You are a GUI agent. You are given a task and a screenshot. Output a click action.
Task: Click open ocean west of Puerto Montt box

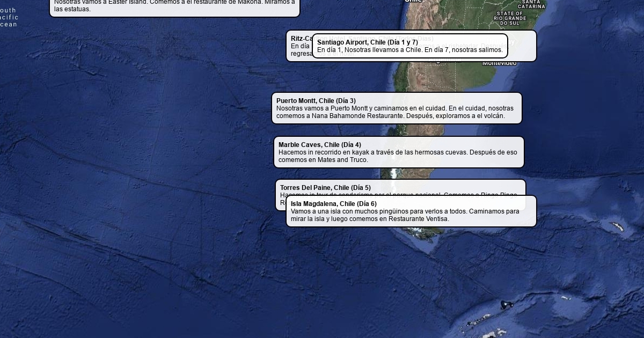(x=161, y=107)
